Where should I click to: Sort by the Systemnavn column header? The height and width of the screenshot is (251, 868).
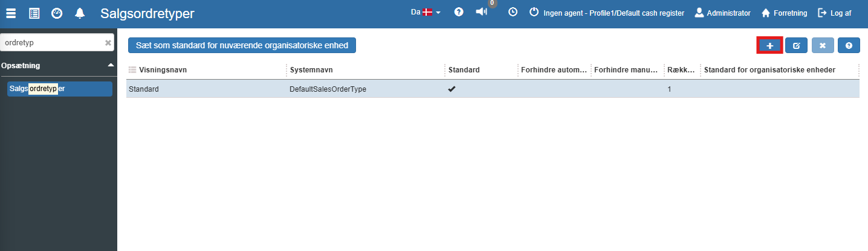[x=311, y=70]
